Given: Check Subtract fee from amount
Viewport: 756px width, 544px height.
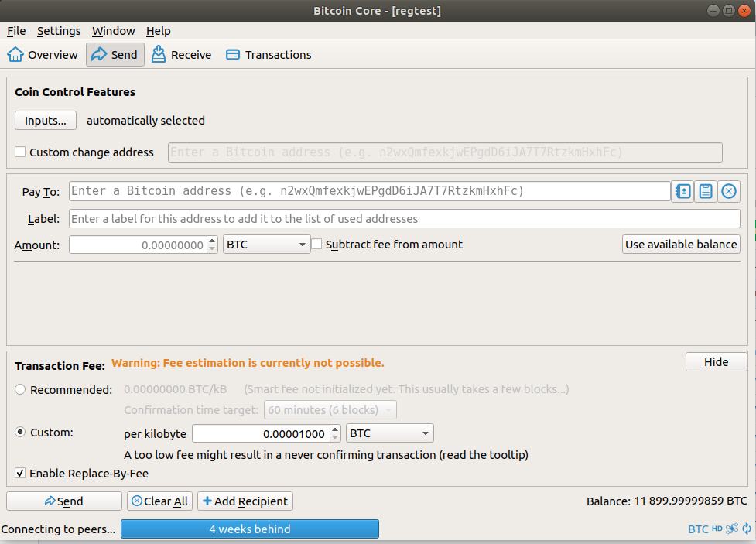Looking at the screenshot, I should [x=316, y=244].
